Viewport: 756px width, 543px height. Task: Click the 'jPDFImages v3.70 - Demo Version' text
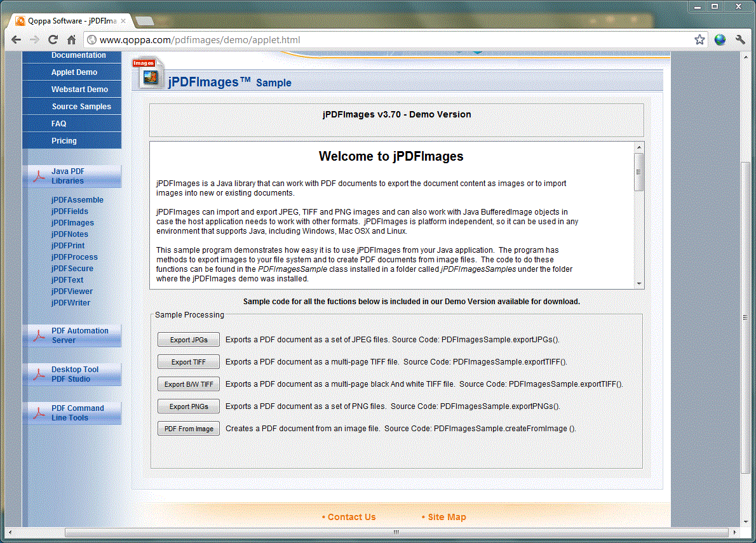[397, 114]
